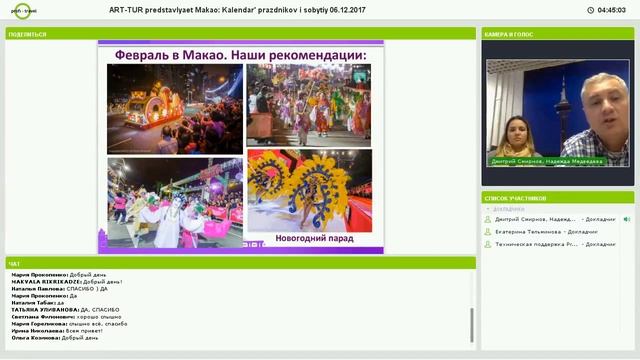Click Мария Прокопенко's message Добрый день
The height and width of the screenshot is (360, 640).
point(59,275)
